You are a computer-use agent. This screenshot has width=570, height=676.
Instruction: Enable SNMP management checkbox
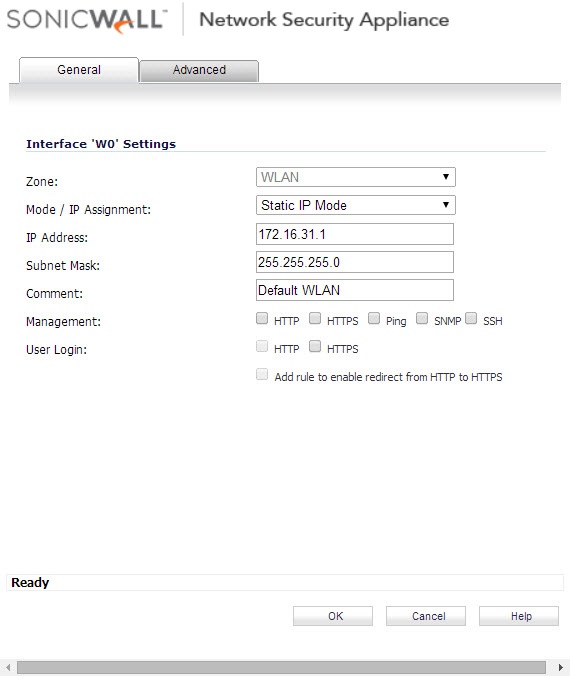click(x=422, y=319)
